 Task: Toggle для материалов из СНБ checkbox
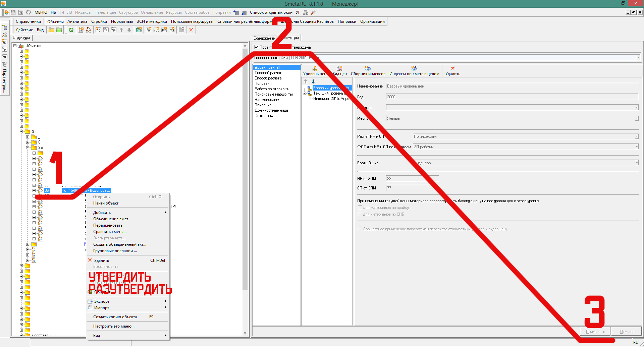click(x=360, y=214)
